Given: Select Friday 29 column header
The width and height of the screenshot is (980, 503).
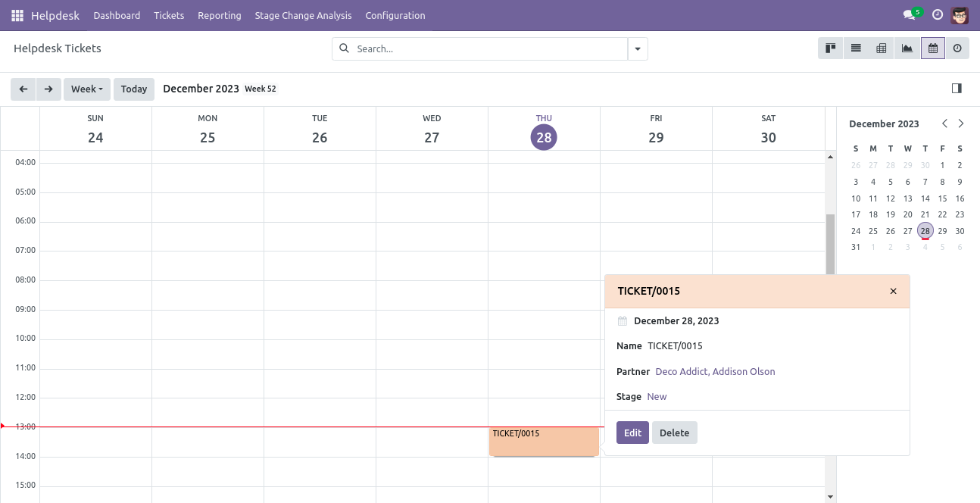Looking at the screenshot, I should click(656, 129).
